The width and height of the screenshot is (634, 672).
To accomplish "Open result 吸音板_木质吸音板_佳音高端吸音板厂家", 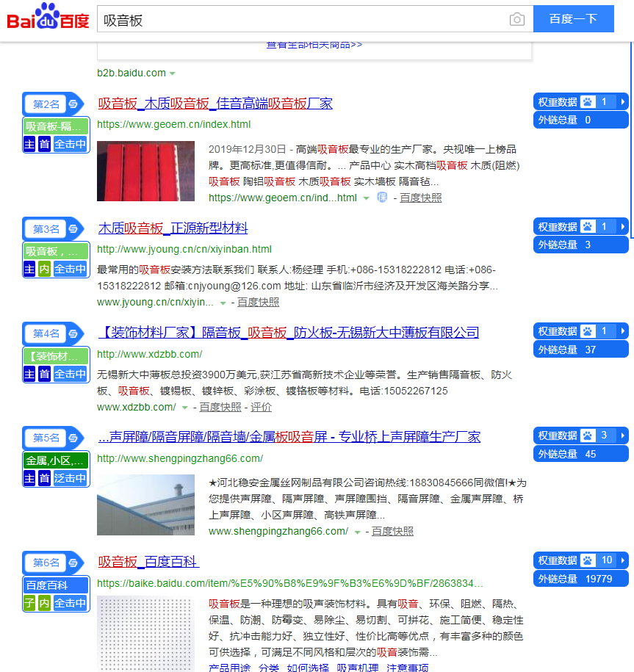I will point(215,104).
